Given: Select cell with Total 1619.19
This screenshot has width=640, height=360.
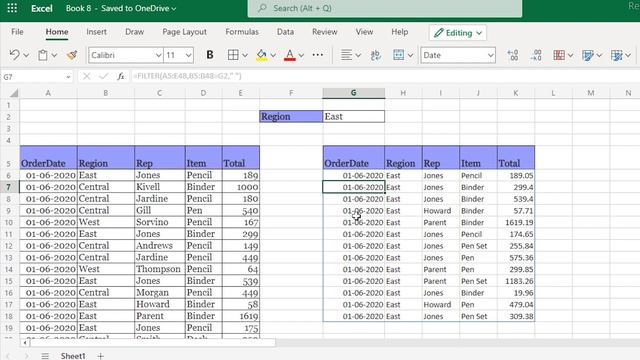Looking at the screenshot, I should click(x=516, y=222).
